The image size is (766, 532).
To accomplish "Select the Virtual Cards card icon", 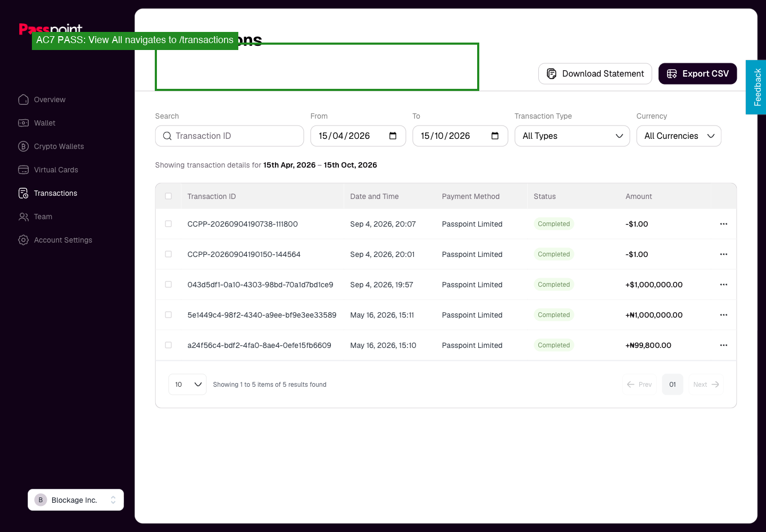I will coord(23,170).
